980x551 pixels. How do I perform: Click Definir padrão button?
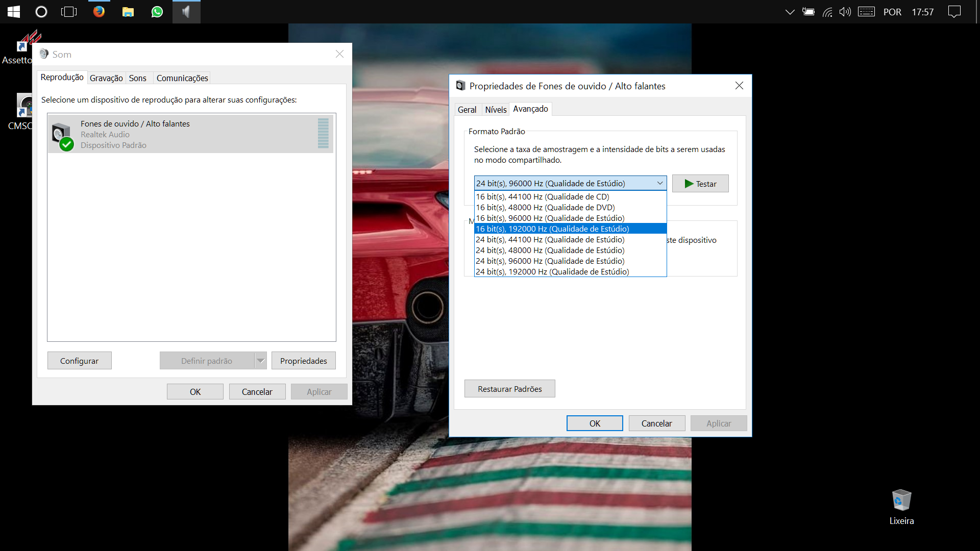pos(207,361)
